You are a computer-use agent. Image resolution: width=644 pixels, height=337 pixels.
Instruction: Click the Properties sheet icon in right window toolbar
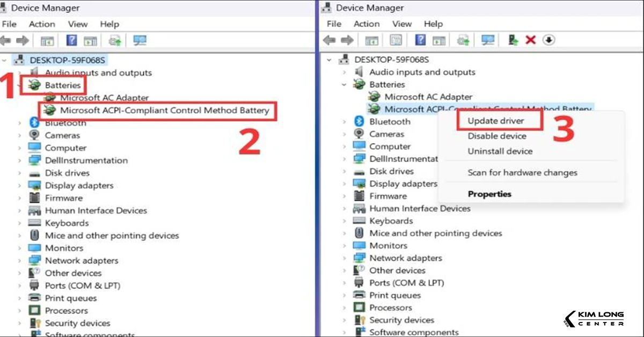396,40
